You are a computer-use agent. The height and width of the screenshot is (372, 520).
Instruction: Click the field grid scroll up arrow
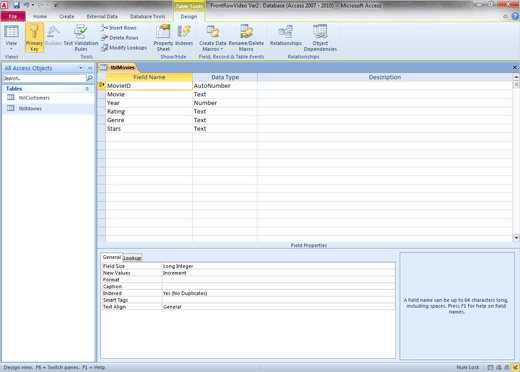click(x=516, y=77)
